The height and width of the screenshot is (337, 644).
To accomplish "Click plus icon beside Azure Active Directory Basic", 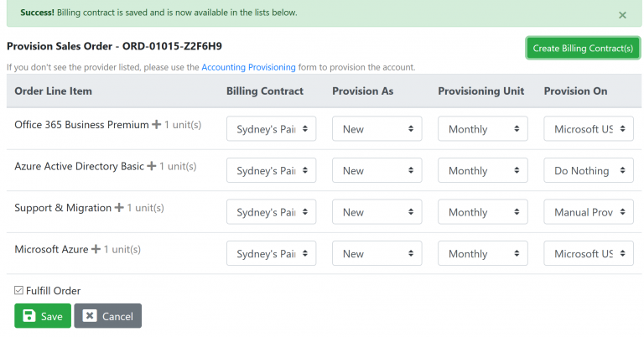I will (x=151, y=167).
